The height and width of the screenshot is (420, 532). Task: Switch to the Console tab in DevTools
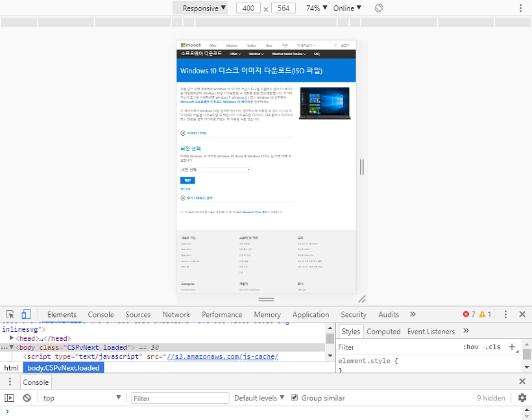pos(101,314)
